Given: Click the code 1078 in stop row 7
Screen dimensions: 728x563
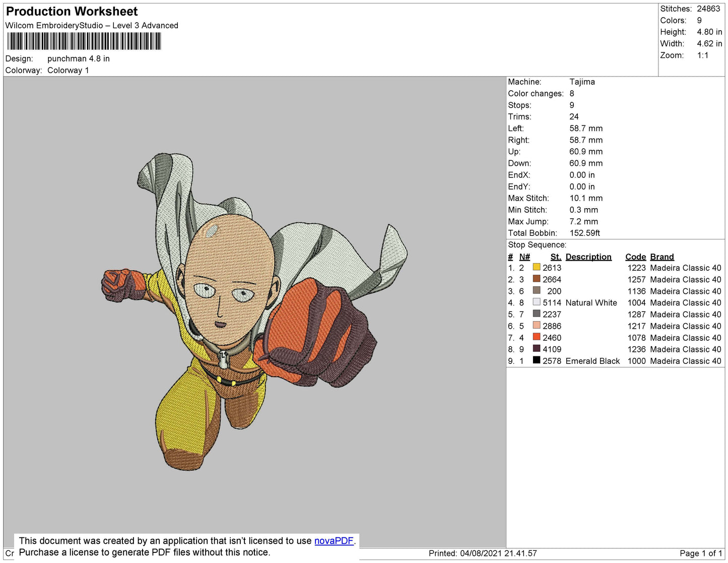Looking at the screenshot, I should pyautogui.click(x=636, y=338).
